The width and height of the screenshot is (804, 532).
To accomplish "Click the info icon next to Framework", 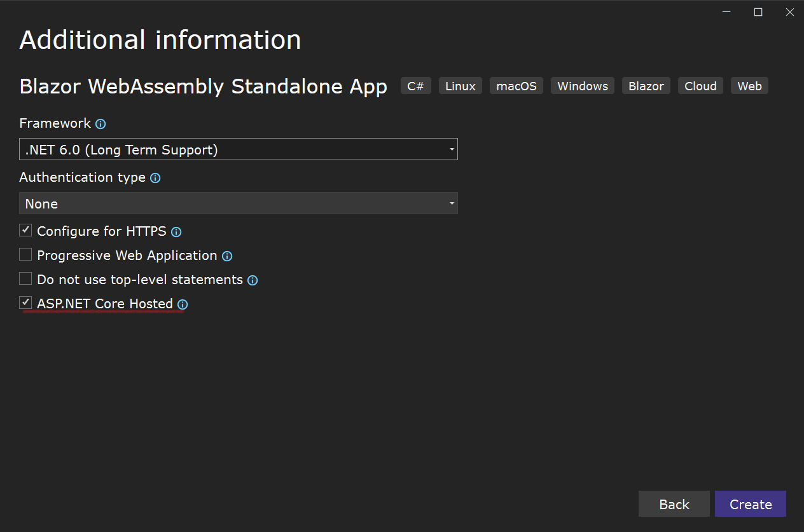I will (x=100, y=125).
